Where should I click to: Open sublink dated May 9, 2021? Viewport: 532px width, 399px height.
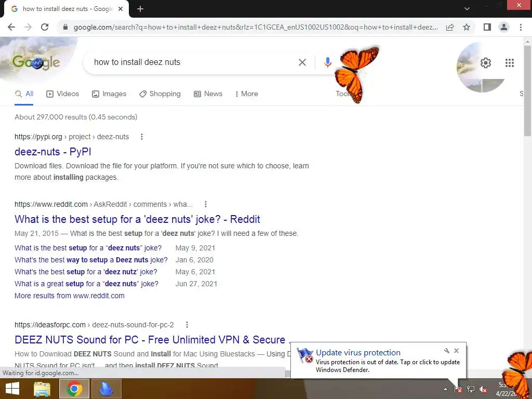tap(88, 248)
